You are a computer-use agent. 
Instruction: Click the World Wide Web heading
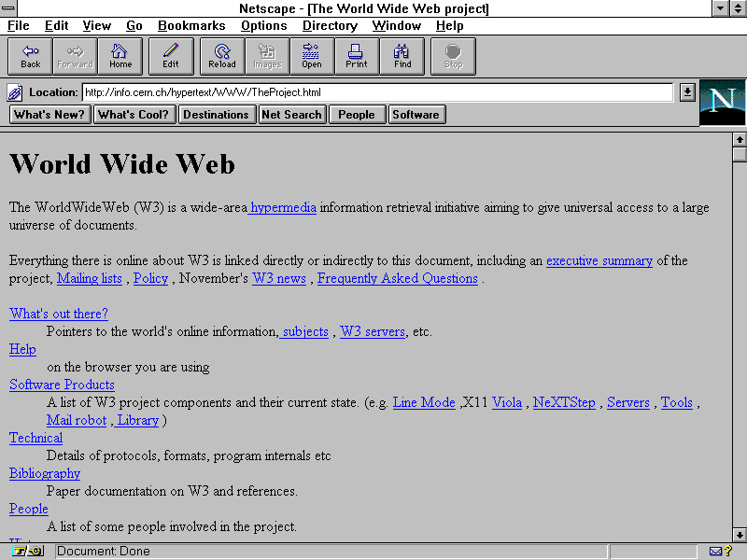122,164
